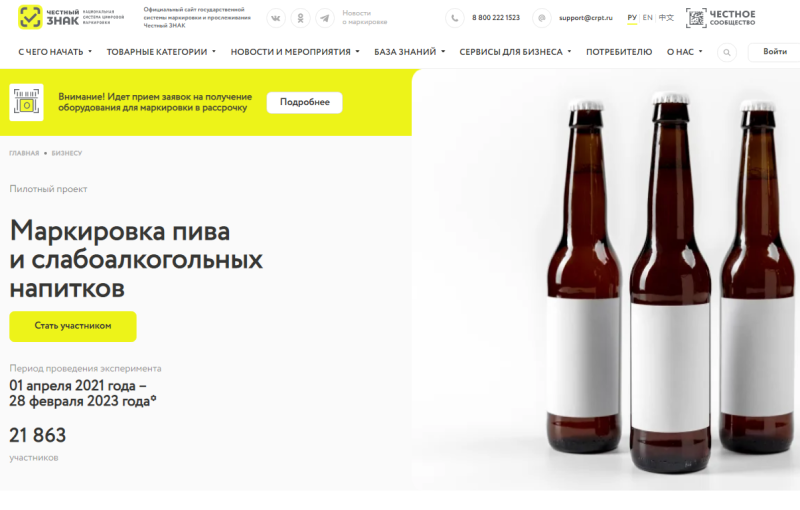800x510 pixels.
Task: Open the Потребителю menu item
Action: pos(619,52)
